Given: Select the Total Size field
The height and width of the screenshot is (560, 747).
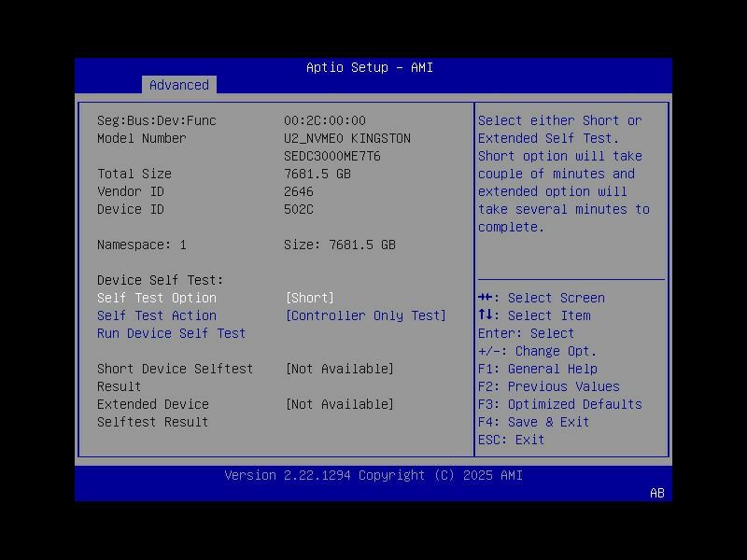Looking at the screenshot, I should click(135, 174).
